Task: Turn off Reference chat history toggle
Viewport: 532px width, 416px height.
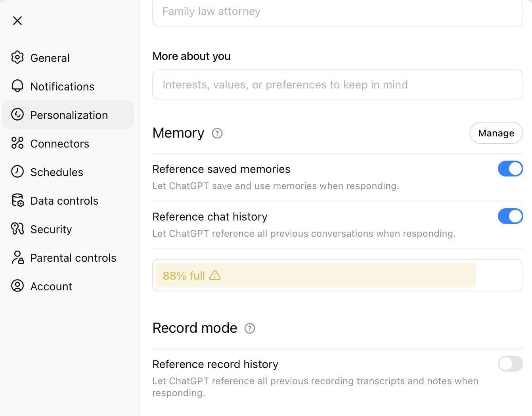Action: click(x=510, y=216)
